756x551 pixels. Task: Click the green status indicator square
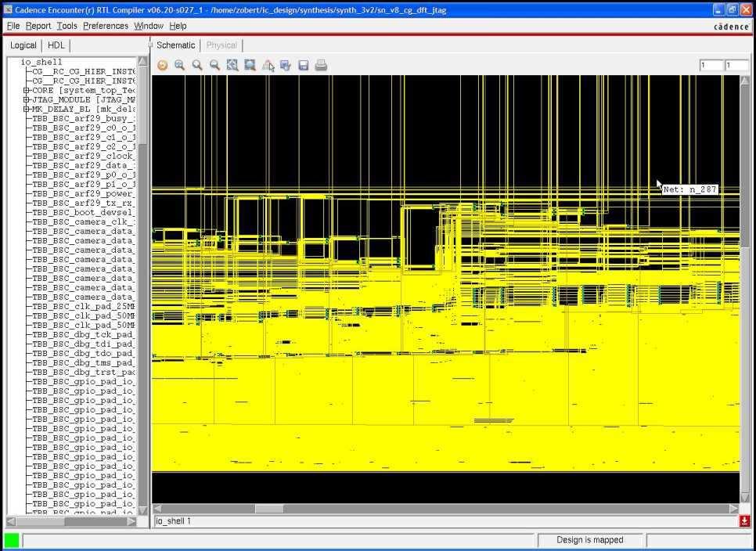(12, 540)
